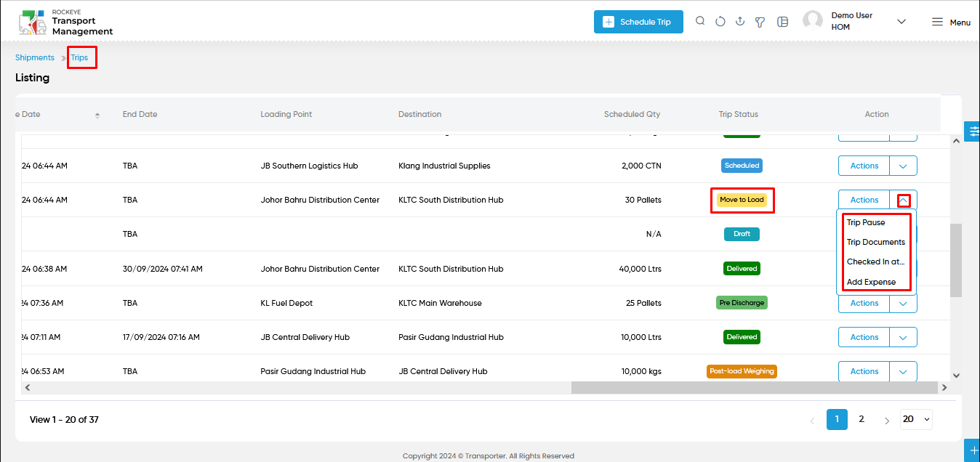Click the horizontal scrollbar thumb
The image size is (980, 462).
point(754,388)
